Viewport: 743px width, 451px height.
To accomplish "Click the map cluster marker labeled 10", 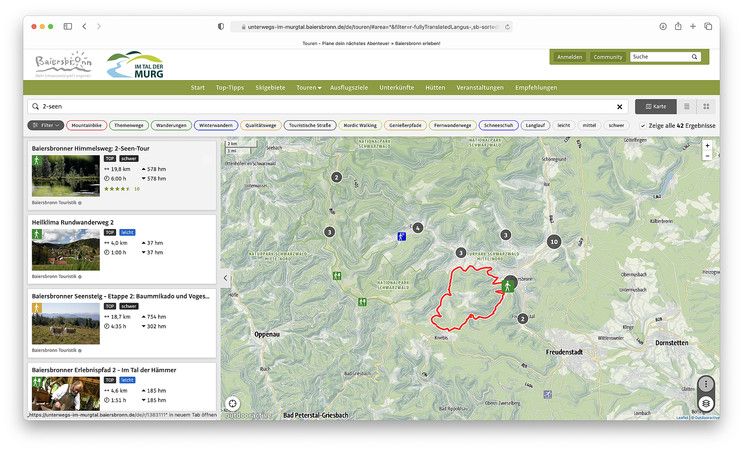I will pyautogui.click(x=554, y=242).
